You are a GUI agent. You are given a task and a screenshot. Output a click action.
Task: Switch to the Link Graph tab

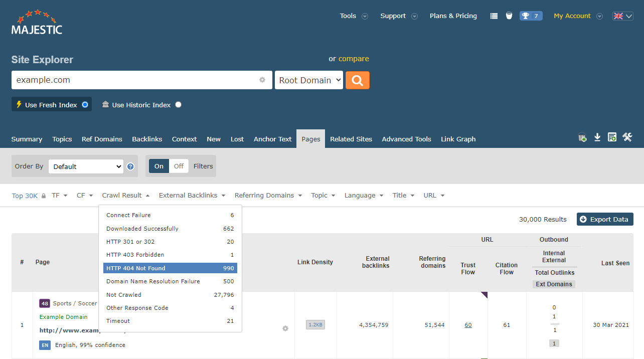pyautogui.click(x=458, y=139)
